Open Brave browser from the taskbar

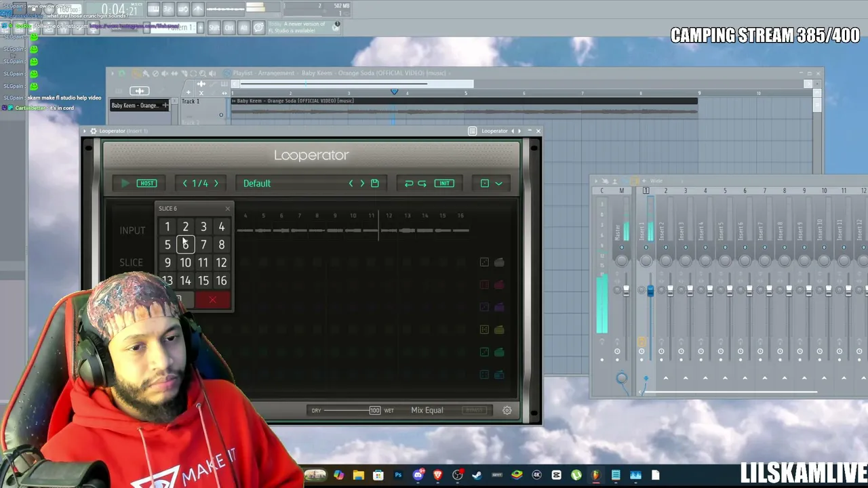(438, 475)
